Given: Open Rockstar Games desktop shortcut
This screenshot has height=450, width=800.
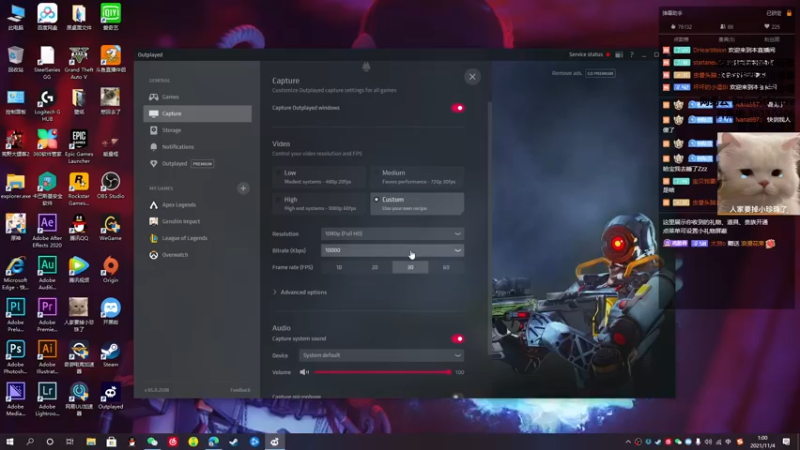Looking at the screenshot, I should 79,189.
